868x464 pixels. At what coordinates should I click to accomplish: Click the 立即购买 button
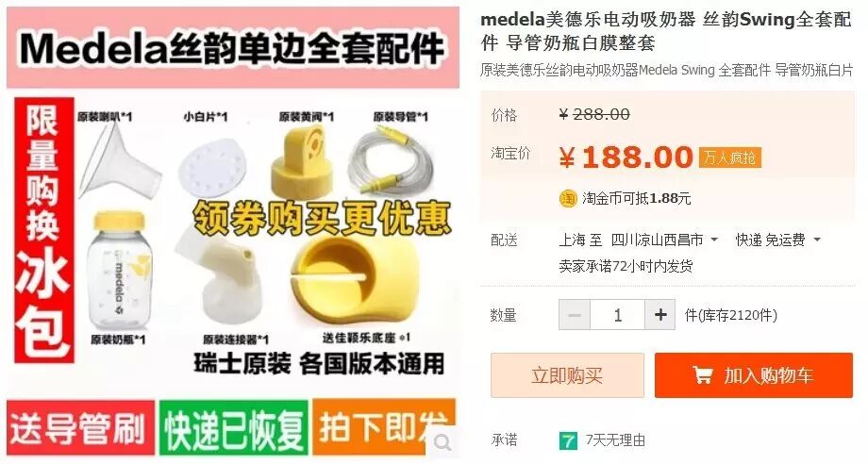pyautogui.click(x=567, y=375)
